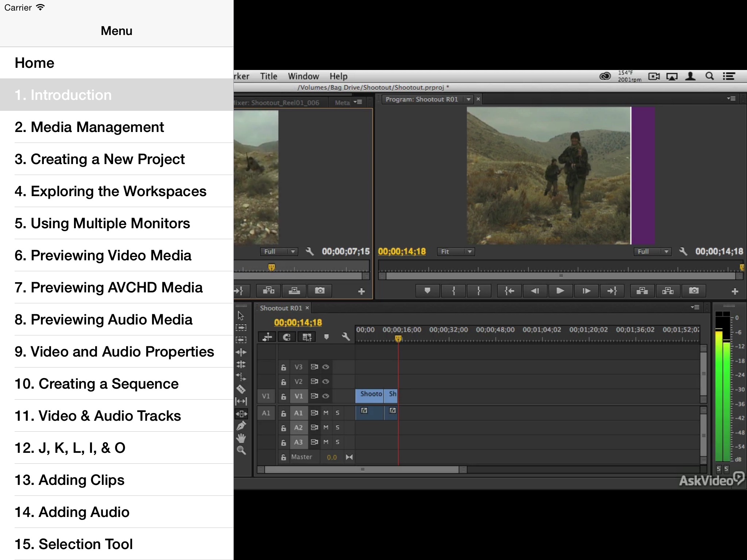
Task: Open 4. Exploring the Workspaces
Action: [x=110, y=191]
